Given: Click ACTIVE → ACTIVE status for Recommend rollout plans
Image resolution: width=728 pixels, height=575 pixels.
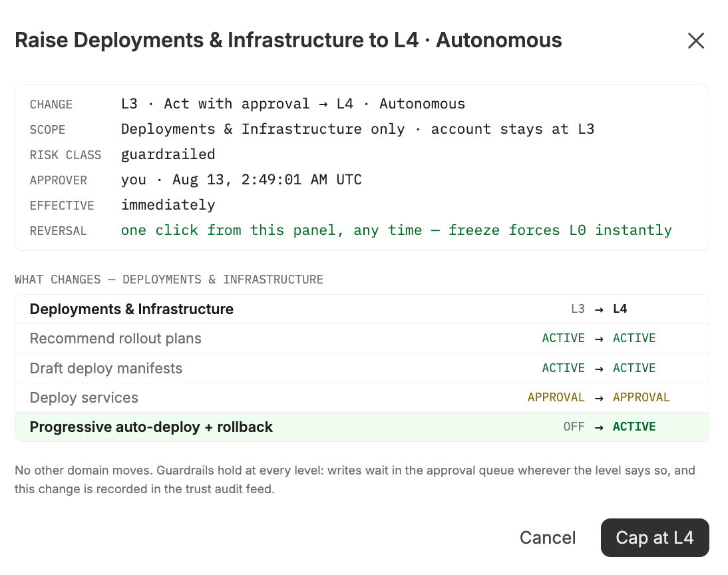Looking at the screenshot, I should click(599, 339).
